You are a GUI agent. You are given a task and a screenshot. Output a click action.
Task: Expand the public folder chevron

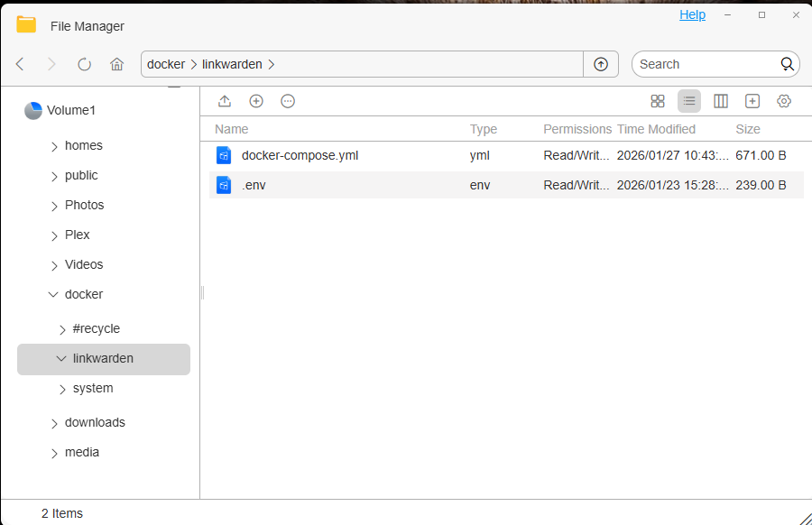click(x=54, y=177)
